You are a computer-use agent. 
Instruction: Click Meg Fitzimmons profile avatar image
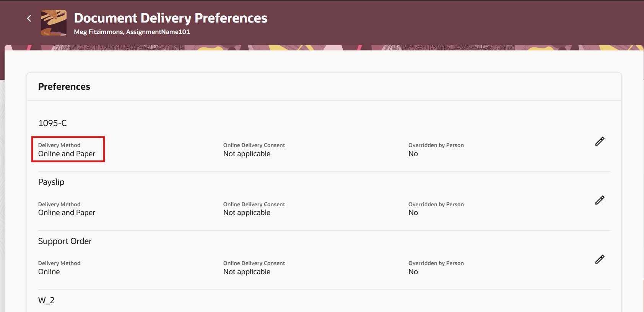(54, 23)
